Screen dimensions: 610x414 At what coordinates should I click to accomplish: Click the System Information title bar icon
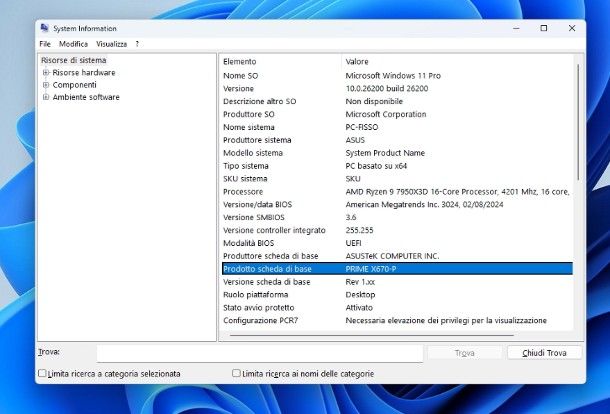click(45, 28)
